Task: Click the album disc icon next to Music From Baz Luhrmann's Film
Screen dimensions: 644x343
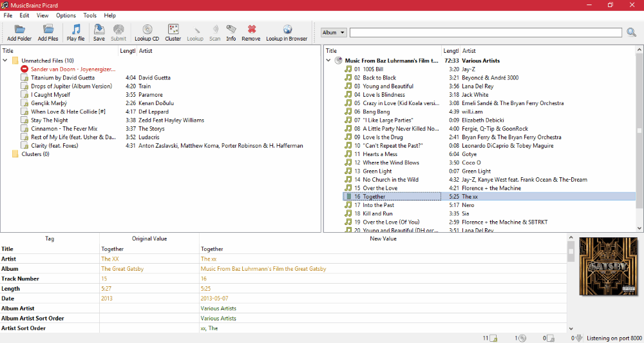Action: click(339, 61)
